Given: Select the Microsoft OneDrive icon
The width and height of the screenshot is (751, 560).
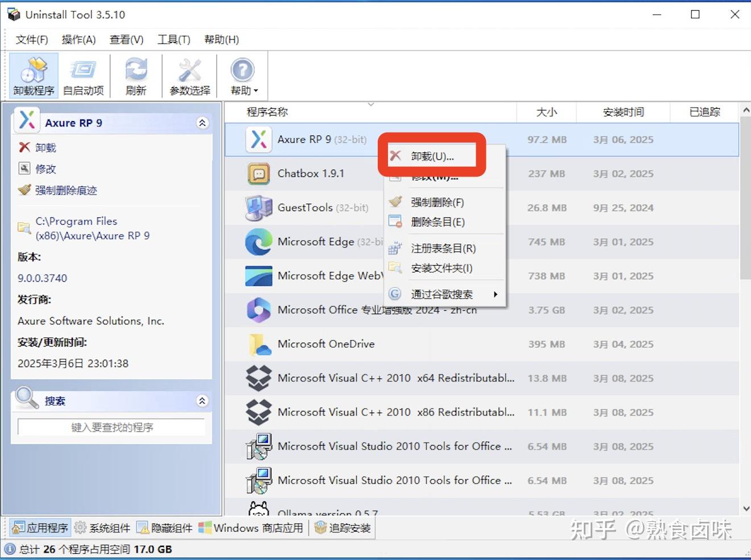Looking at the screenshot, I should point(259,344).
